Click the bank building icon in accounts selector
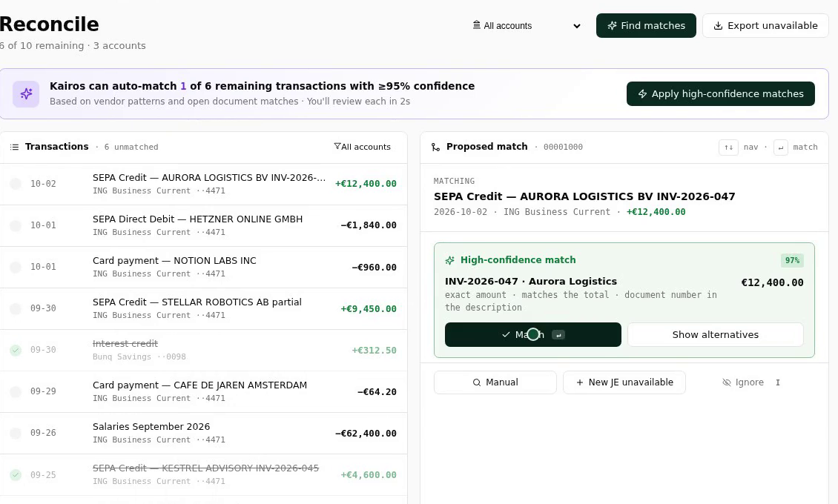Screen dimensions: 838x504 point(476,25)
